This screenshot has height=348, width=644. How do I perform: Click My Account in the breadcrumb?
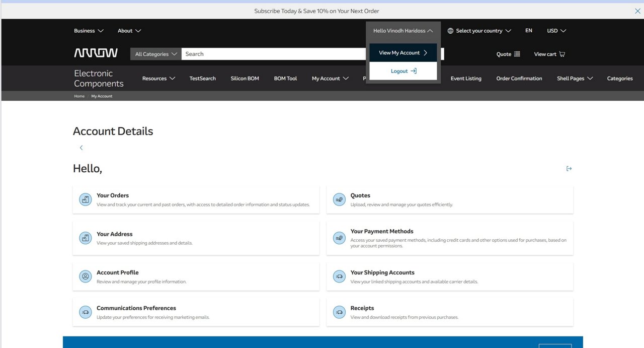coord(102,96)
